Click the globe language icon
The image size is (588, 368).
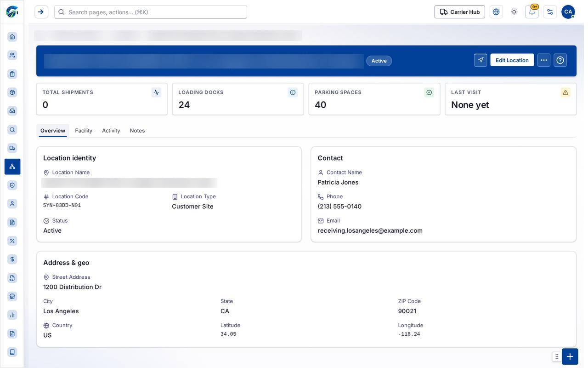[x=496, y=12]
